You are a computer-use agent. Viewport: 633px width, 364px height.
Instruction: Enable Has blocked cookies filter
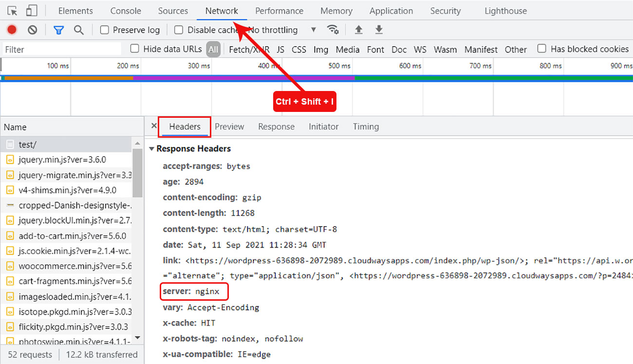click(541, 49)
